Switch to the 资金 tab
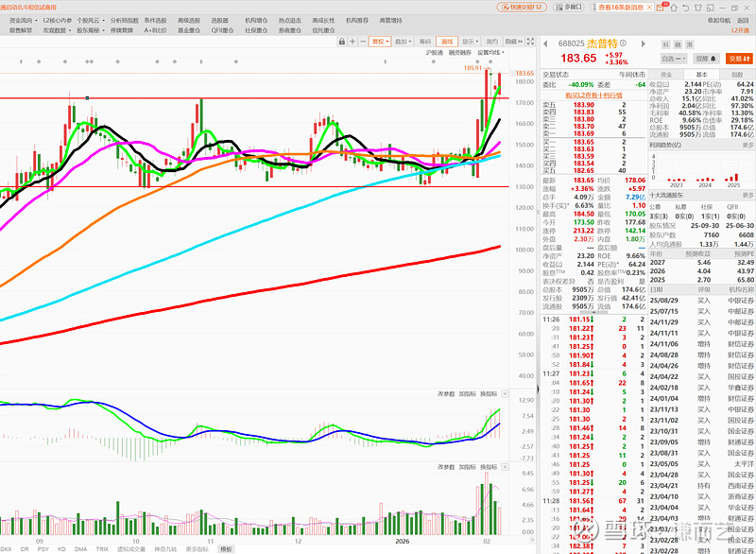Image resolution: width=756 pixels, height=554 pixels. coord(666,75)
